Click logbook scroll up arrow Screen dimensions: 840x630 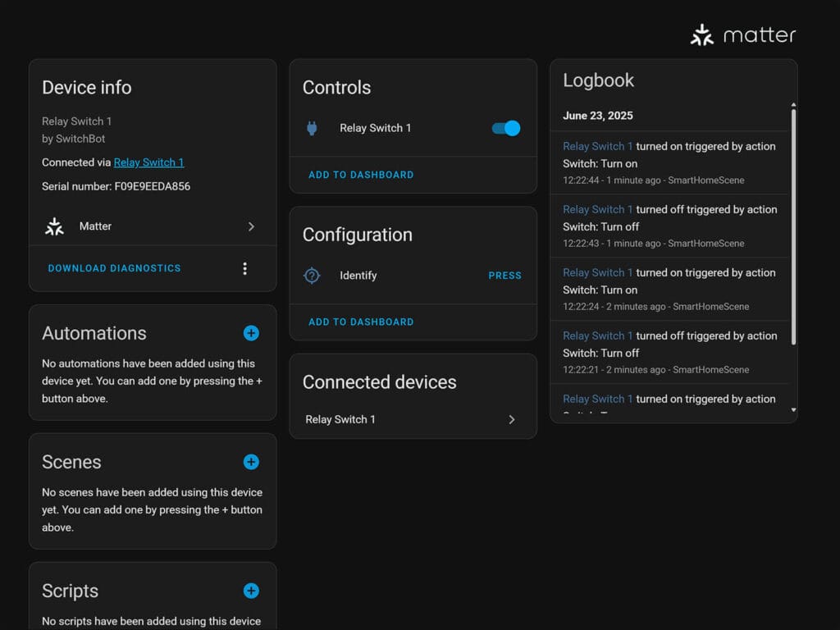793,105
